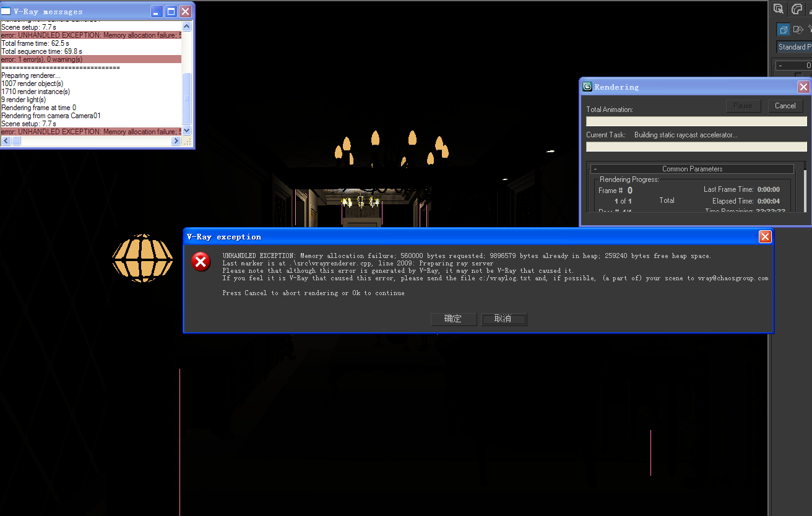The image size is (812, 516).
Task: Click "Last marker" line in exception message
Action: tap(358, 264)
